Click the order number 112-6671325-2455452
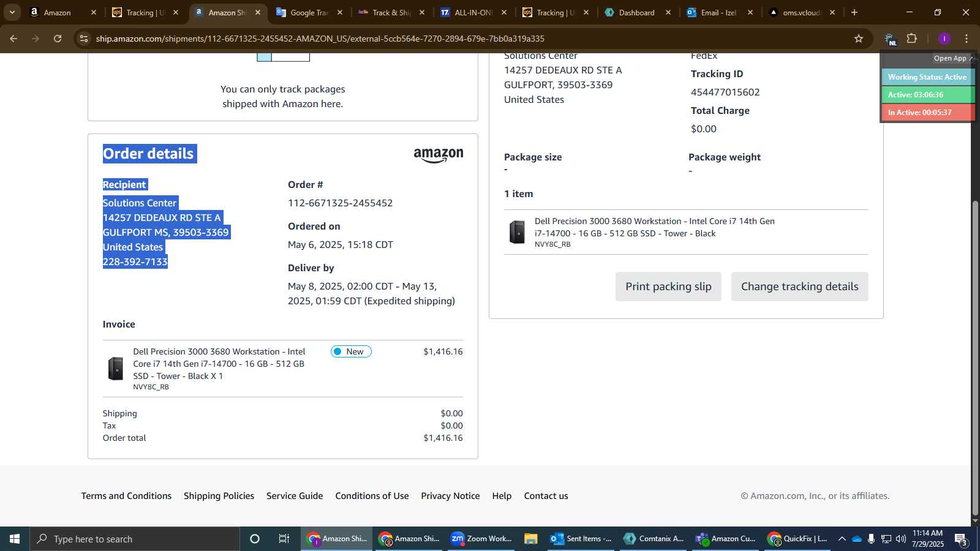Viewport: 980px width, 551px height. (340, 203)
